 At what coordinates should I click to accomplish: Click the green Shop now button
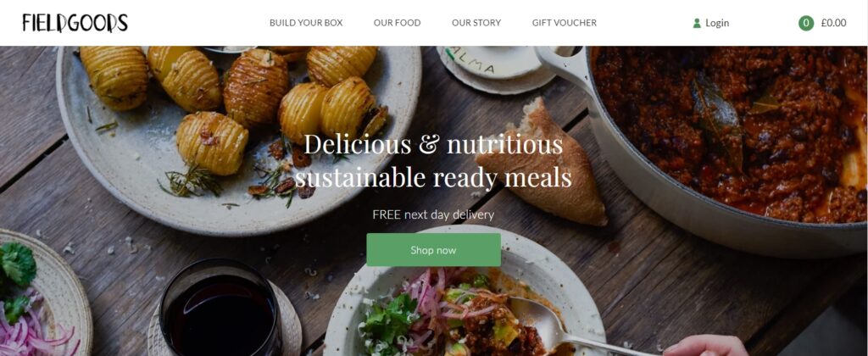(x=433, y=250)
